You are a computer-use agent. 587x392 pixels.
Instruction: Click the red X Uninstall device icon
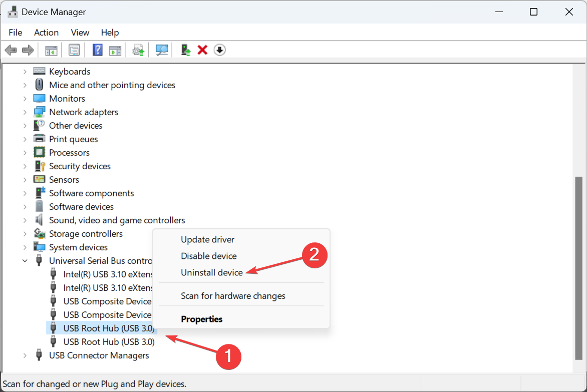pos(202,50)
